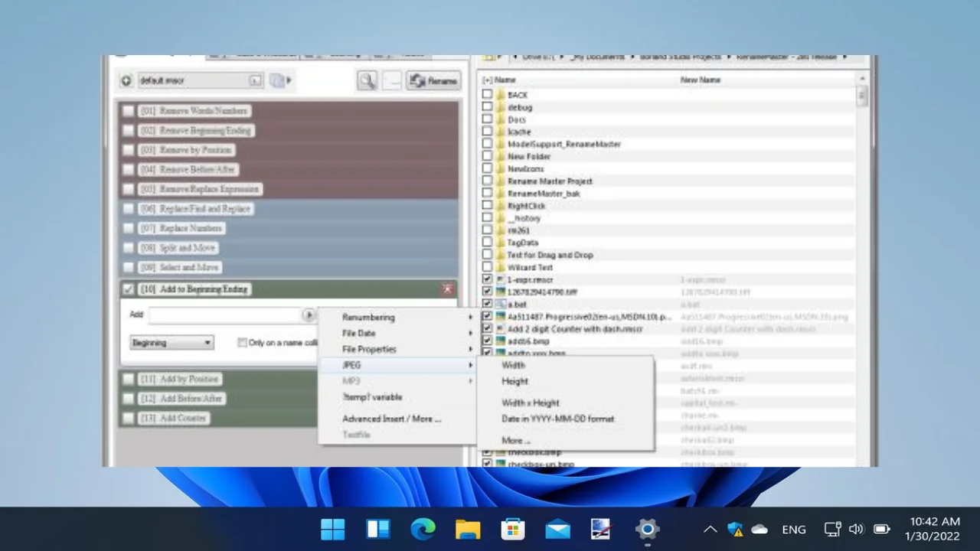
Task: Open Settings gear in the taskbar
Action: pyautogui.click(x=647, y=529)
